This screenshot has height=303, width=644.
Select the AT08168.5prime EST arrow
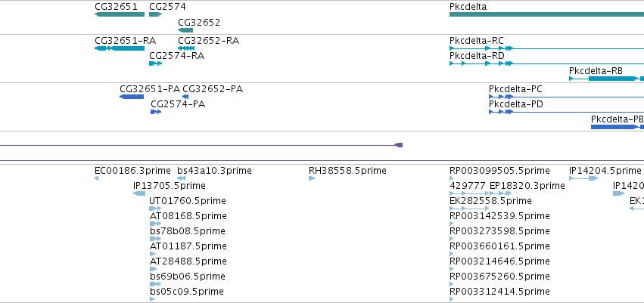[x=155, y=224]
